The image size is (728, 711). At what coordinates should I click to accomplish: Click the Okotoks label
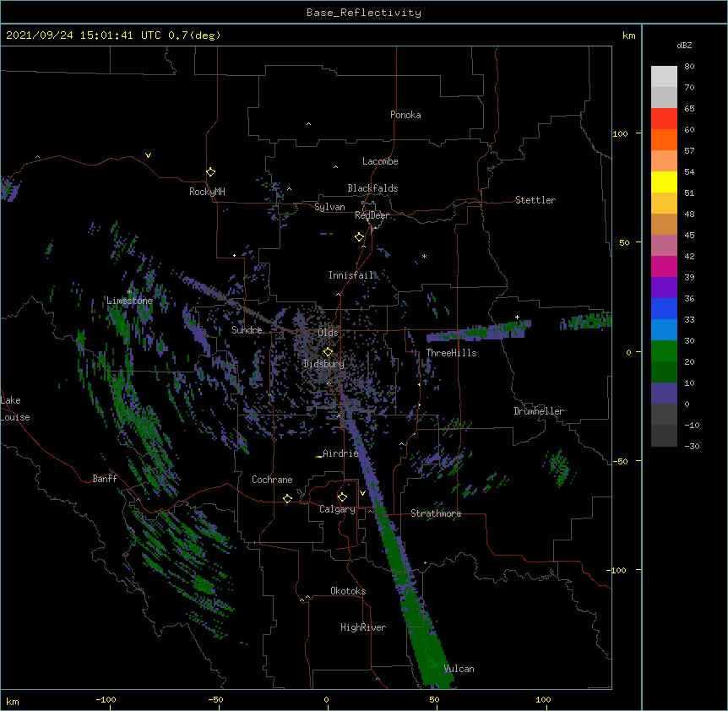pyautogui.click(x=348, y=591)
